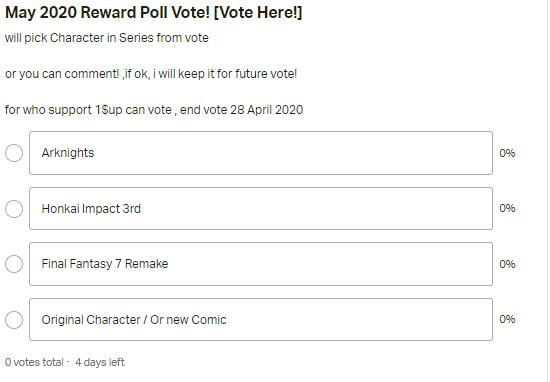Mark the Original Character / Or new Comic radio

14,320
